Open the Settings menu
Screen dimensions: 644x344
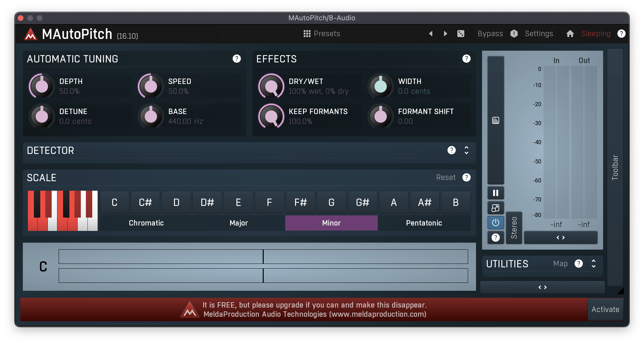point(539,34)
